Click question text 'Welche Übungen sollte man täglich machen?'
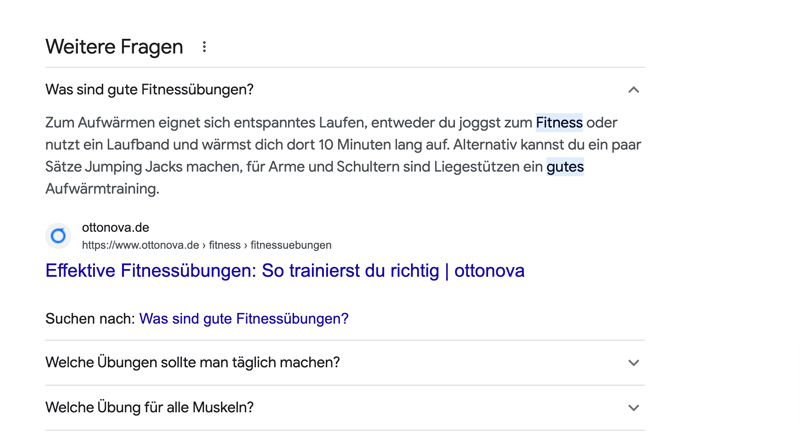800x441 pixels. (x=192, y=363)
